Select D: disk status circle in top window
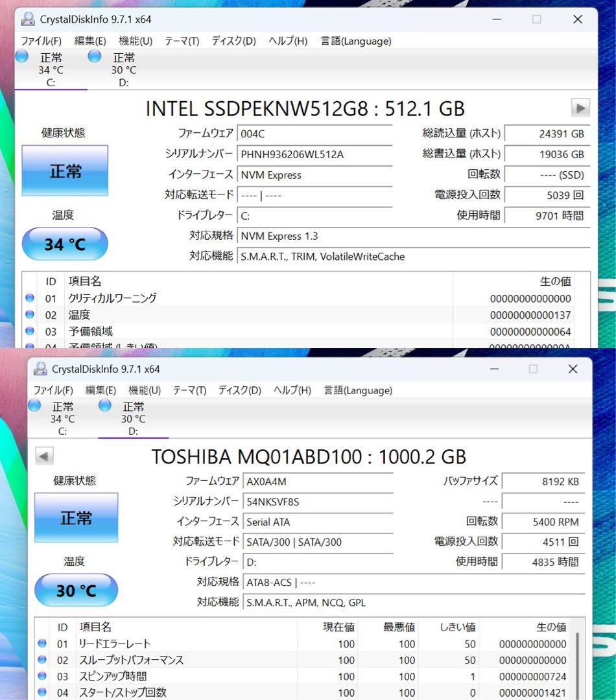This screenshot has height=700, width=616. click(x=94, y=56)
